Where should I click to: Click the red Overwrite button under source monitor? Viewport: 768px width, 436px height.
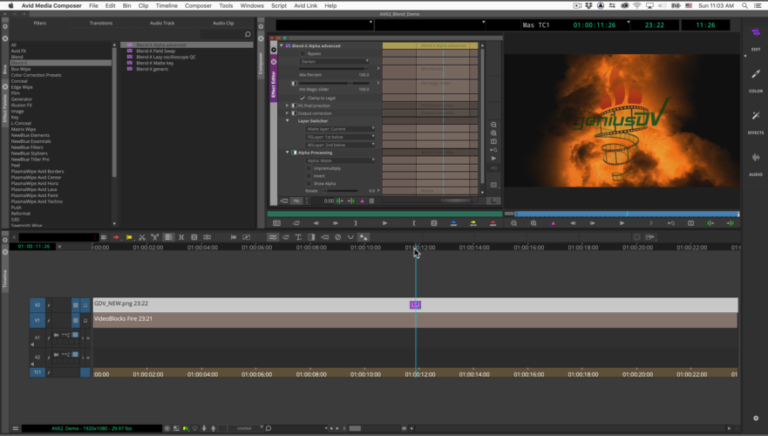click(493, 223)
